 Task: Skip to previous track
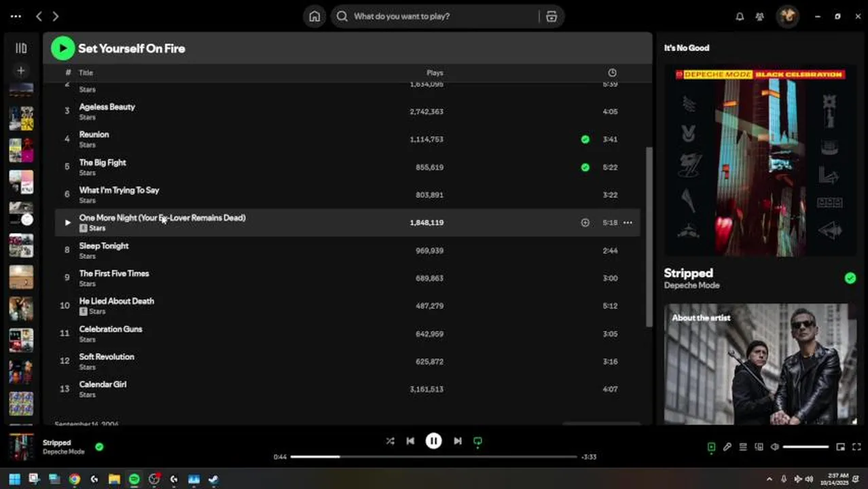point(410,441)
